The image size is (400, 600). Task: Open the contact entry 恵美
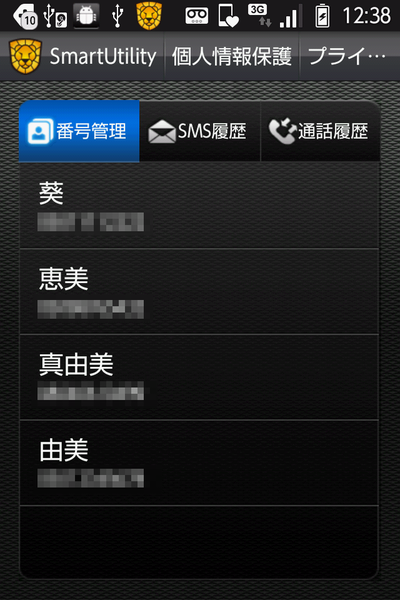(199, 292)
